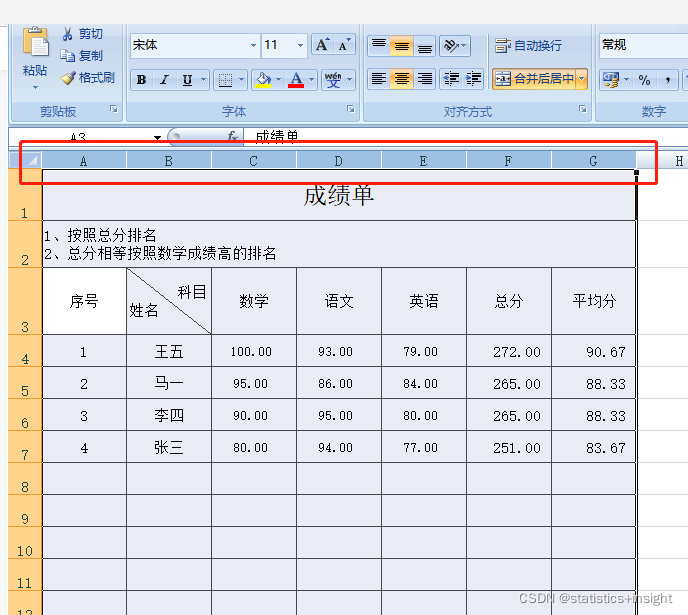The width and height of the screenshot is (688, 615).
Task: Select cell containing 李四
Action: point(168,415)
